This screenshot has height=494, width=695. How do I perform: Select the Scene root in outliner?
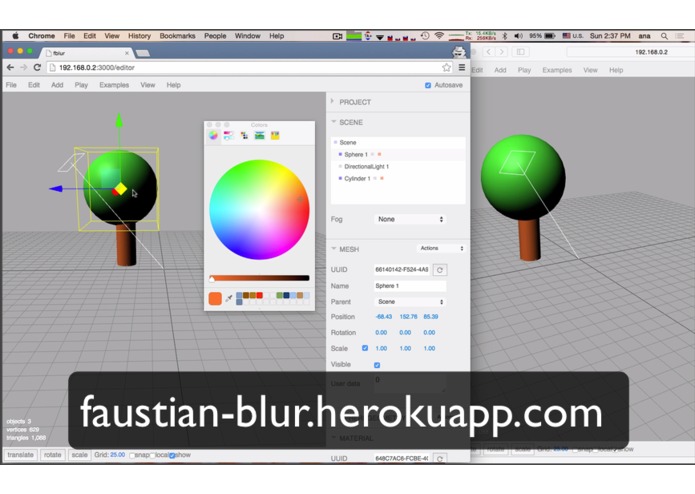coord(398,142)
